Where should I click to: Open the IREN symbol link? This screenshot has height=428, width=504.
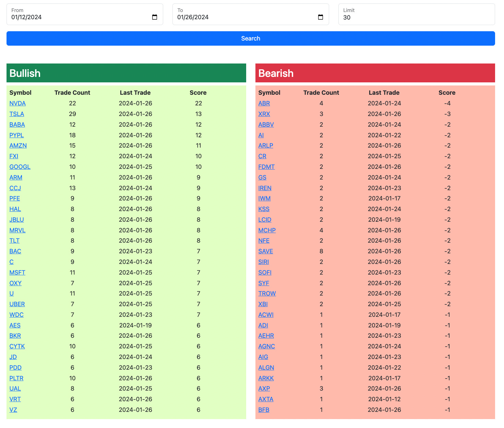(265, 188)
